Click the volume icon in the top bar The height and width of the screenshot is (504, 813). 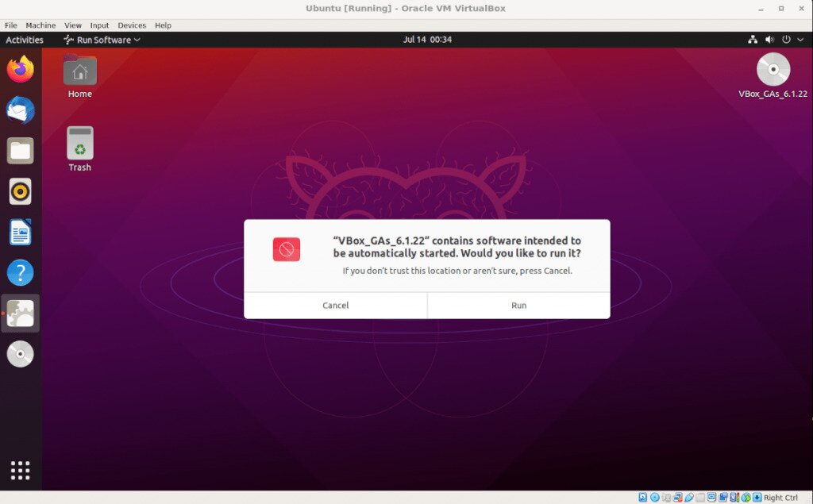(x=769, y=39)
